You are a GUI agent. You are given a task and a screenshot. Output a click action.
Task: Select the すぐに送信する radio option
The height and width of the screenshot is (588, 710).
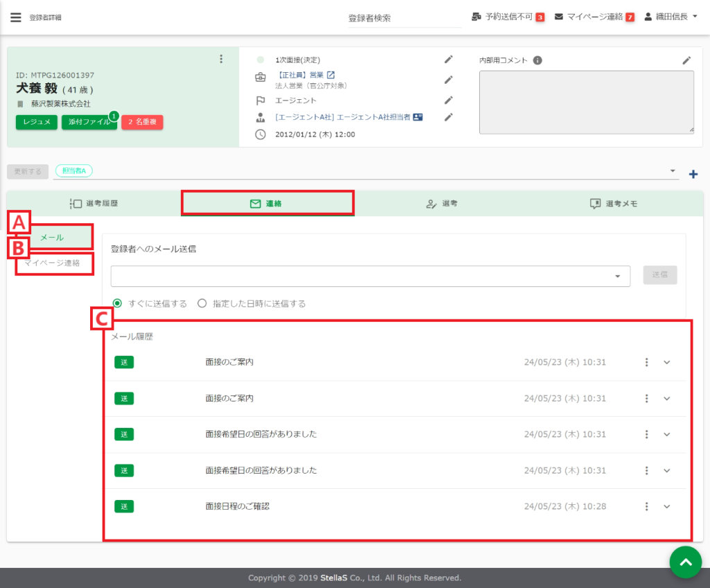coord(118,303)
